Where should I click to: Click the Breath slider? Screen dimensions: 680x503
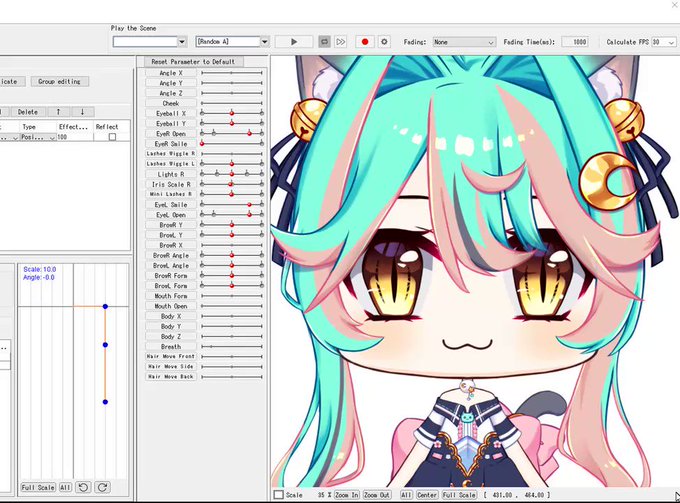point(232,346)
